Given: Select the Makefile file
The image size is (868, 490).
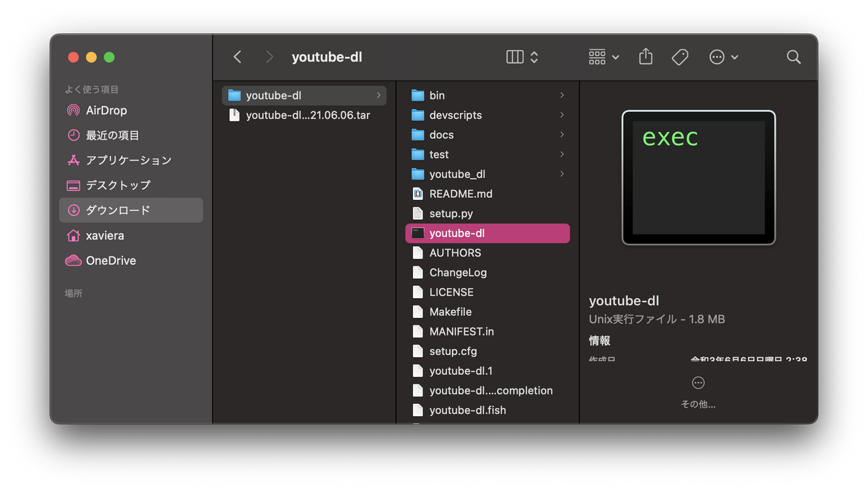Looking at the screenshot, I should click(488, 312).
